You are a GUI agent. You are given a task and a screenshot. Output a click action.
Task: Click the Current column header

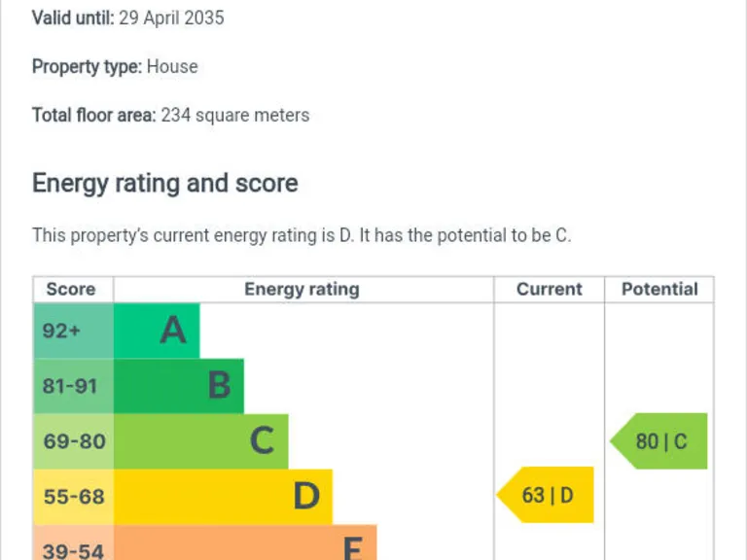(550, 289)
